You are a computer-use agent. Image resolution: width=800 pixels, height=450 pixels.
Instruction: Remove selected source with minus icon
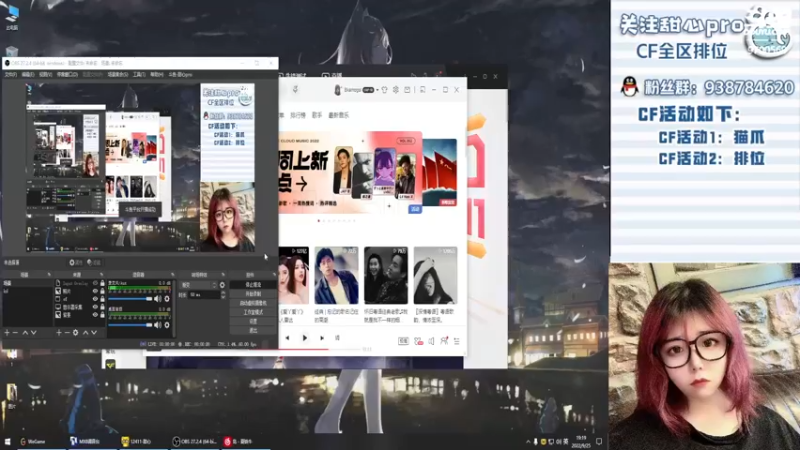coord(67,333)
